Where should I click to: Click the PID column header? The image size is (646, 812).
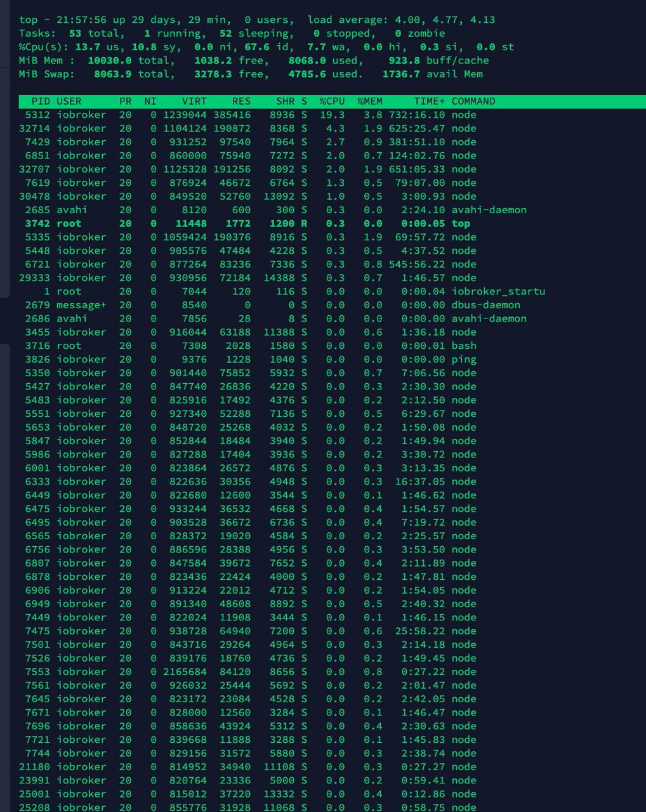pyautogui.click(x=41, y=101)
